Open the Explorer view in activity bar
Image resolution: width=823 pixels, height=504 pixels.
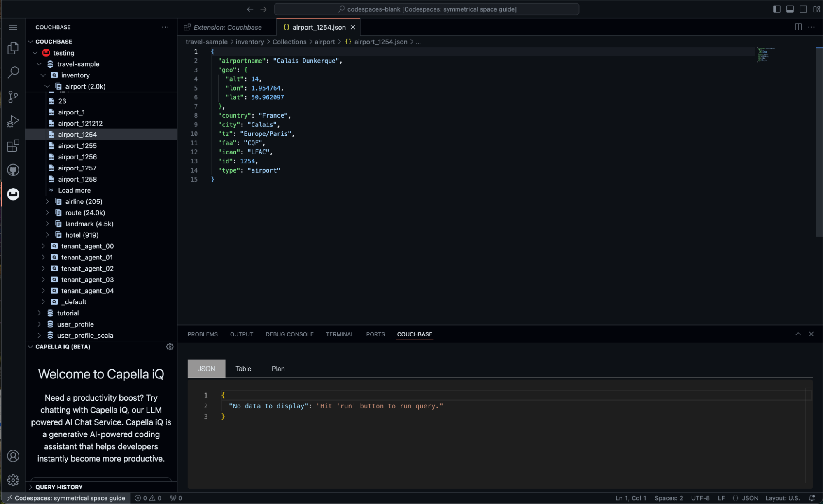13,48
